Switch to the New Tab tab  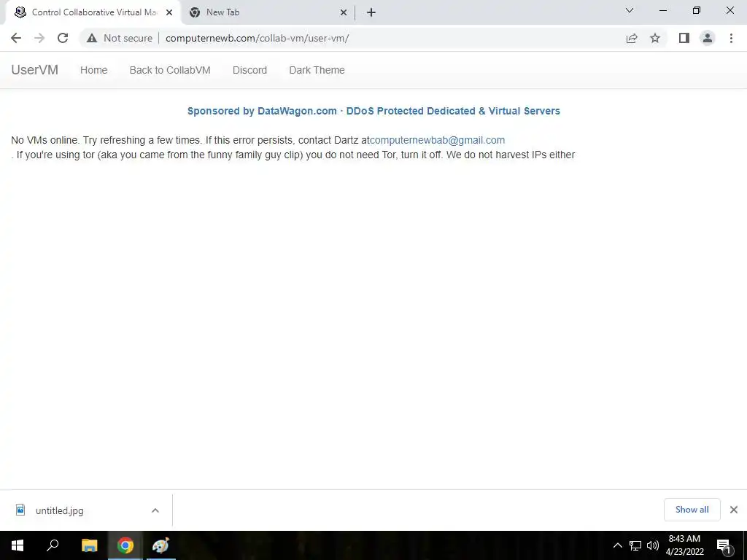click(x=268, y=12)
